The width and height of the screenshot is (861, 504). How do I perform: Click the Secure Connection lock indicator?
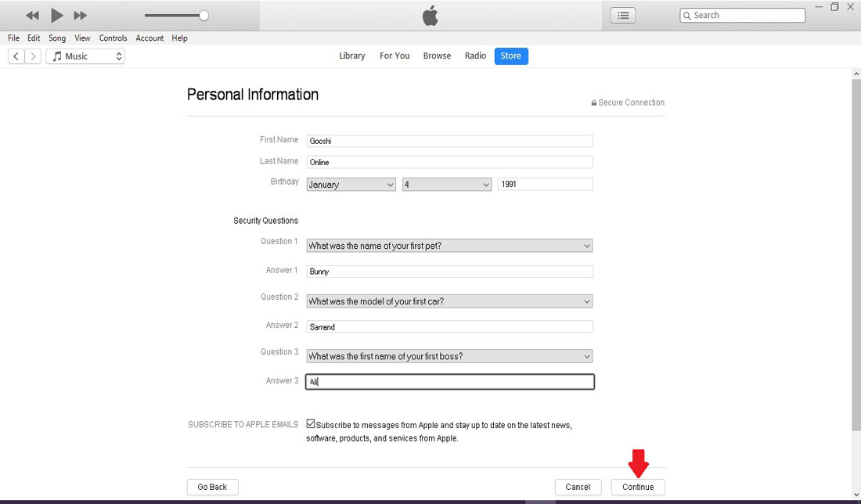(593, 103)
